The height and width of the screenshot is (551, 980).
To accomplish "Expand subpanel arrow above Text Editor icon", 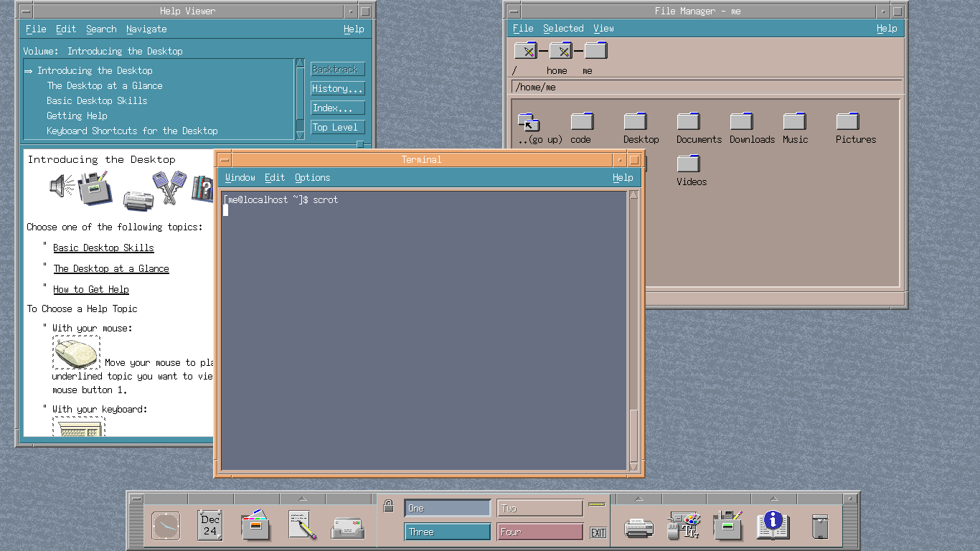I will tap(302, 499).
